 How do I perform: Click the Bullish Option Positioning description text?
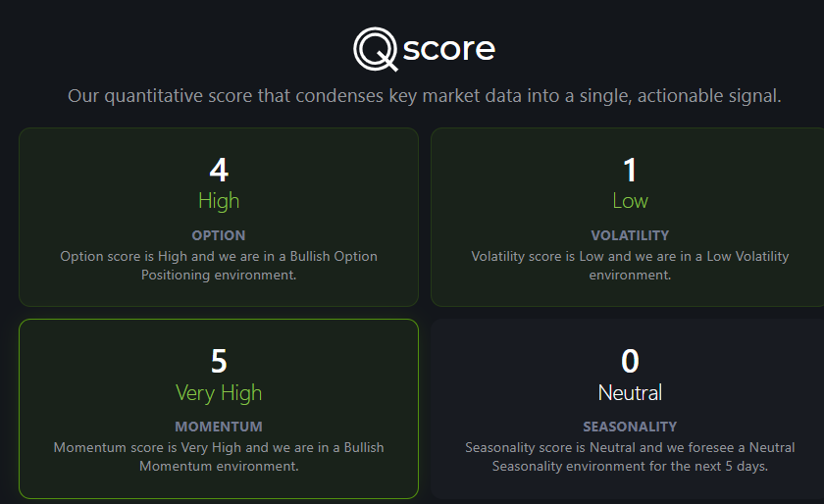tap(219, 266)
